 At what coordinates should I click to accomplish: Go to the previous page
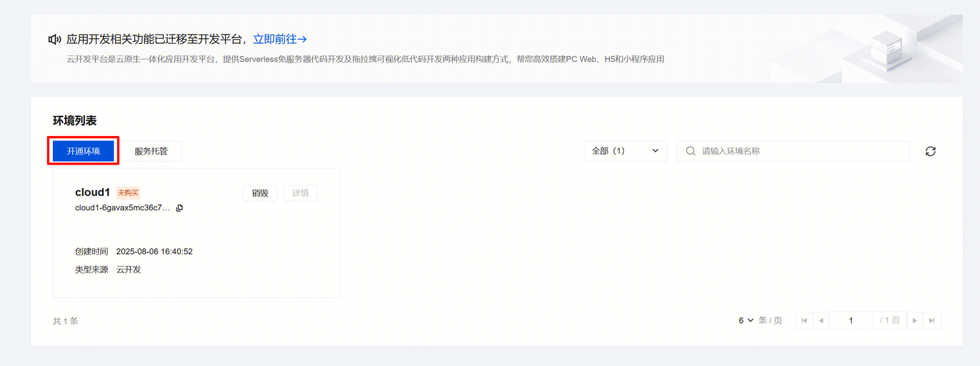click(x=821, y=320)
